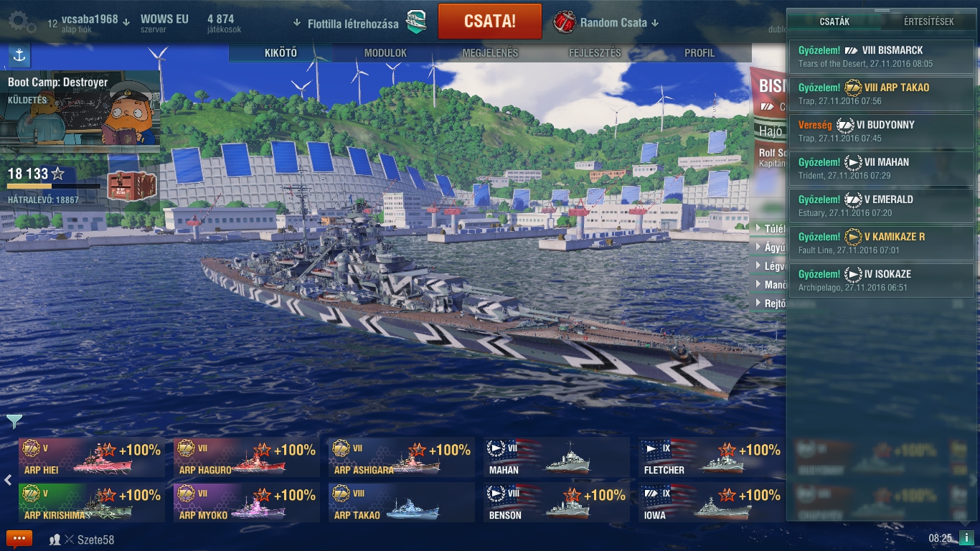Expand the vcsaba1968 account dropdown
The height and width of the screenshot is (551, 980).
(x=126, y=22)
